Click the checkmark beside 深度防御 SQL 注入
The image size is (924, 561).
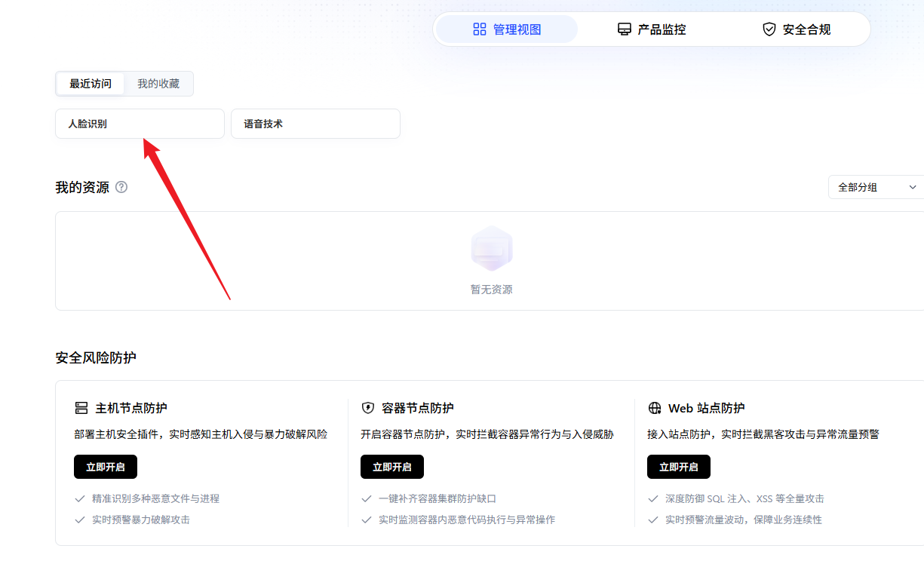point(653,498)
